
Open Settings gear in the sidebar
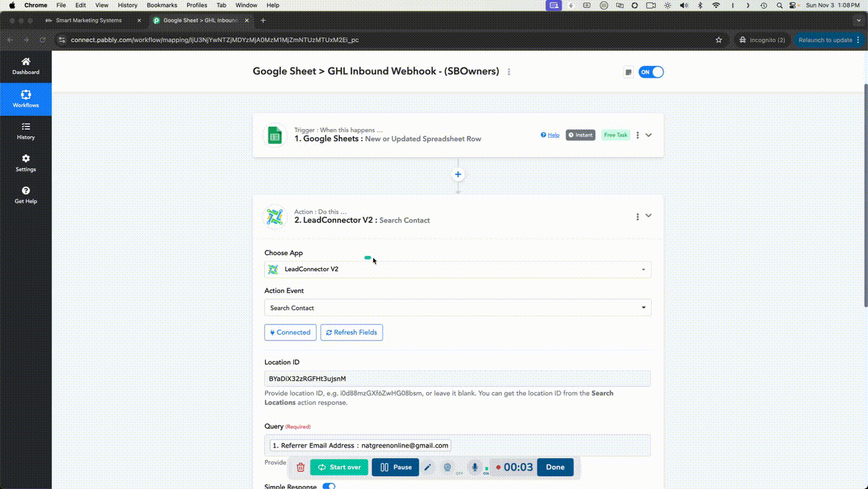tap(25, 163)
